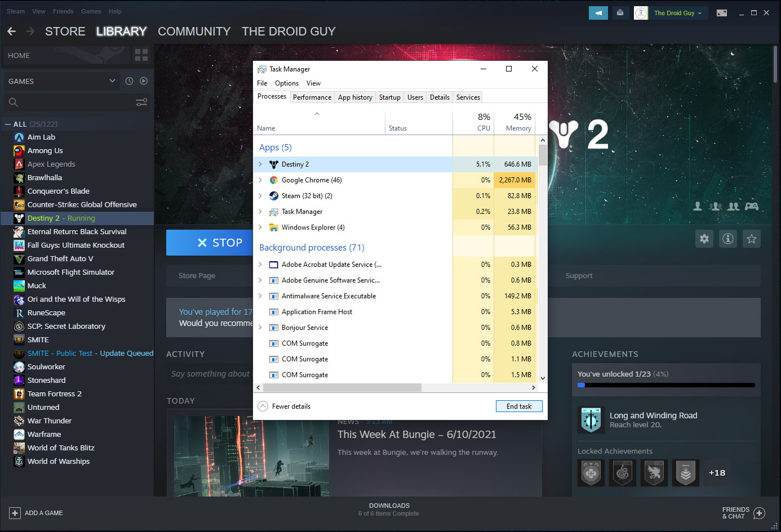
Task: Add Destiny 2 to favorites star icon
Action: click(751, 239)
